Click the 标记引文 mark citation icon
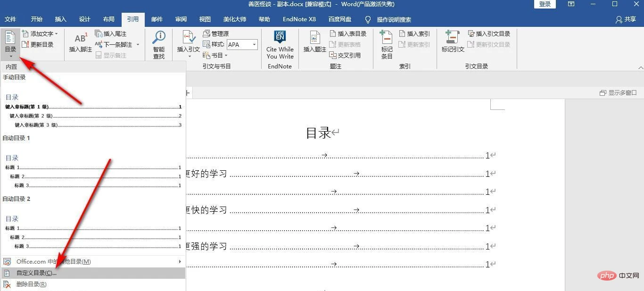The image size is (644, 291). [x=453, y=42]
